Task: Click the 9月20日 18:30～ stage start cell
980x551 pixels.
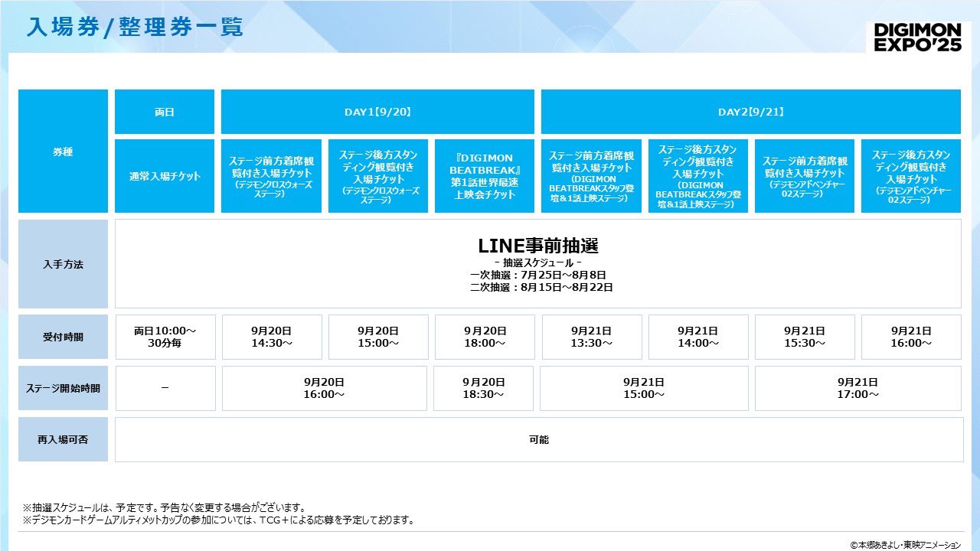Action: click(x=483, y=388)
